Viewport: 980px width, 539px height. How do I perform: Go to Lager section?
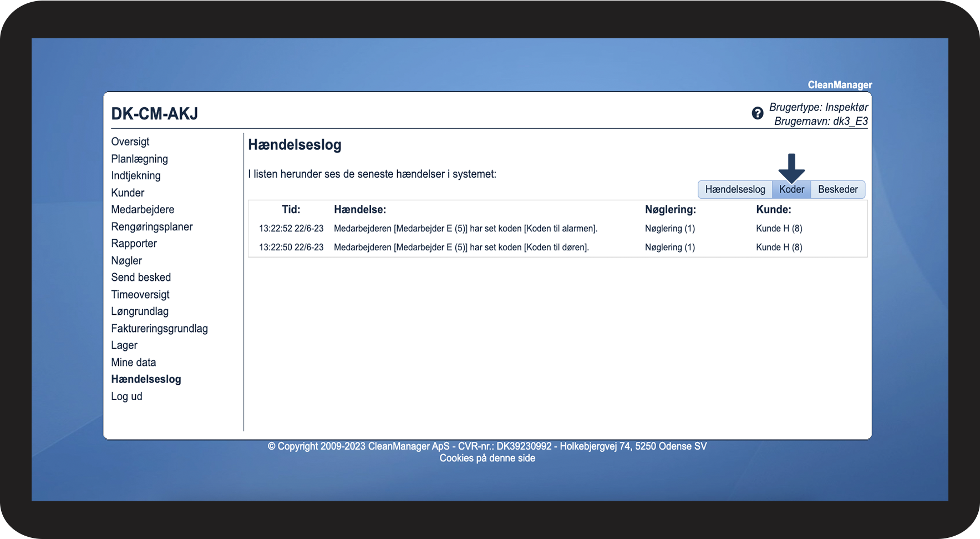124,345
